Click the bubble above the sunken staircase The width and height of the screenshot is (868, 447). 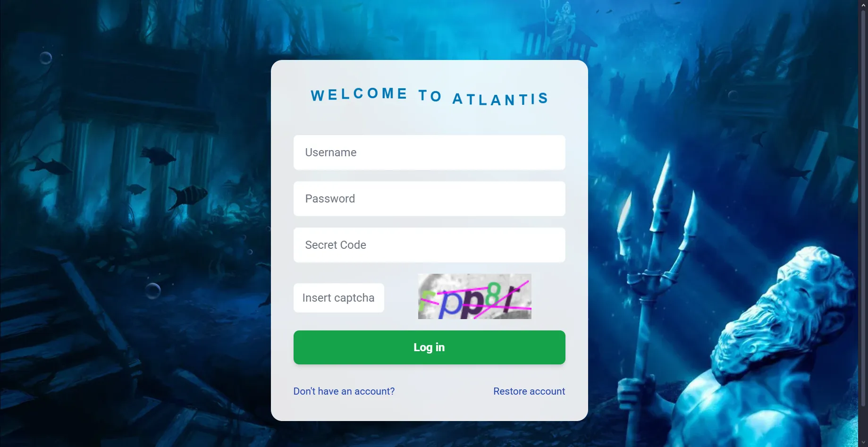tap(153, 290)
